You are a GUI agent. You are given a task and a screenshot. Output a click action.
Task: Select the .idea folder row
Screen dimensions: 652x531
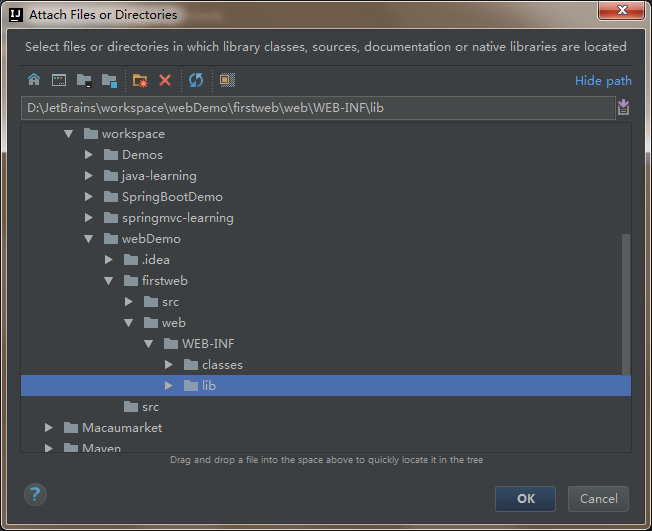coord(326,259)
